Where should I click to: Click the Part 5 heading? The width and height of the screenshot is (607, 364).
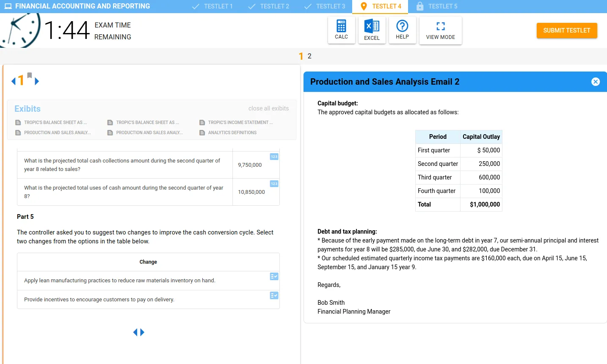tap(25, 217)
